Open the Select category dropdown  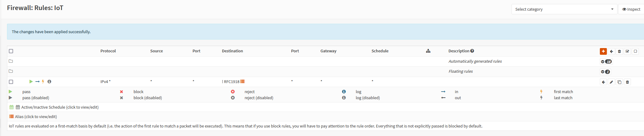564,9
